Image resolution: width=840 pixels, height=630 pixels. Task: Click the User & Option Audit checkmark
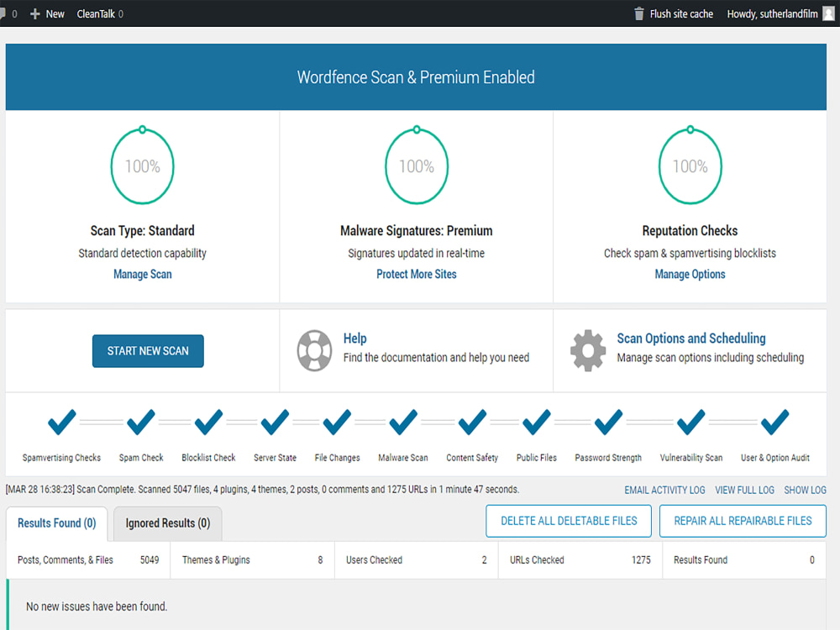pyautogui.click(x=774, y=423)
